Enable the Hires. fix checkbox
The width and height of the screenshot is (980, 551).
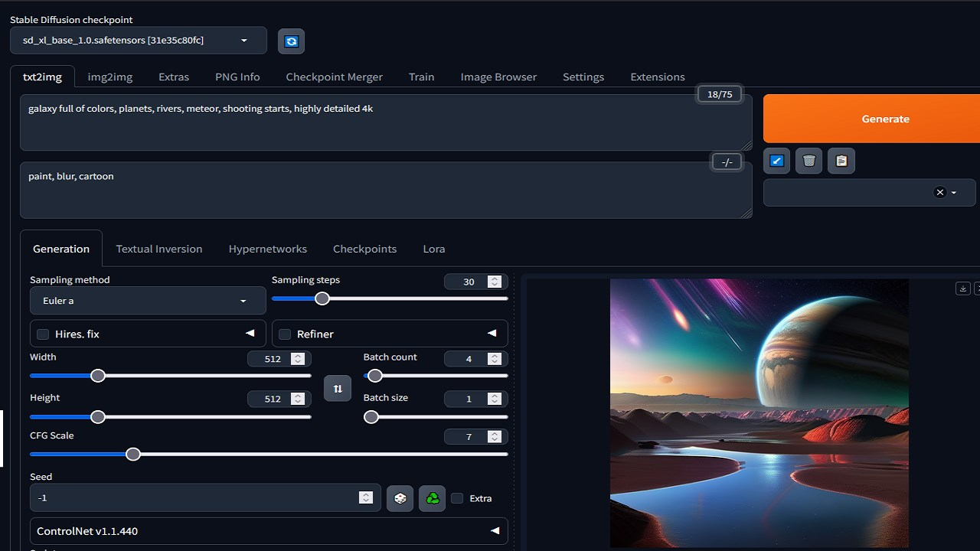point(44,334)
